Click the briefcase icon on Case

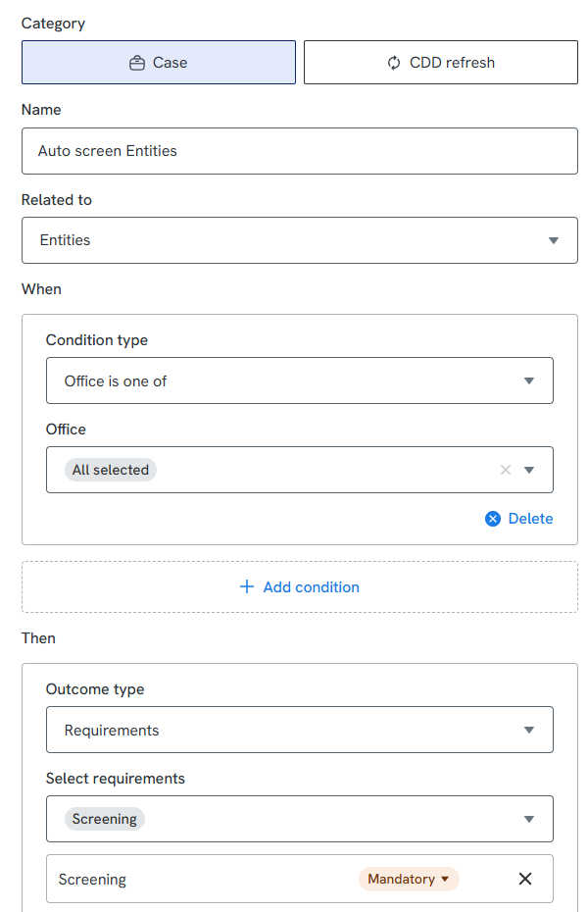[x=137, y=63]
